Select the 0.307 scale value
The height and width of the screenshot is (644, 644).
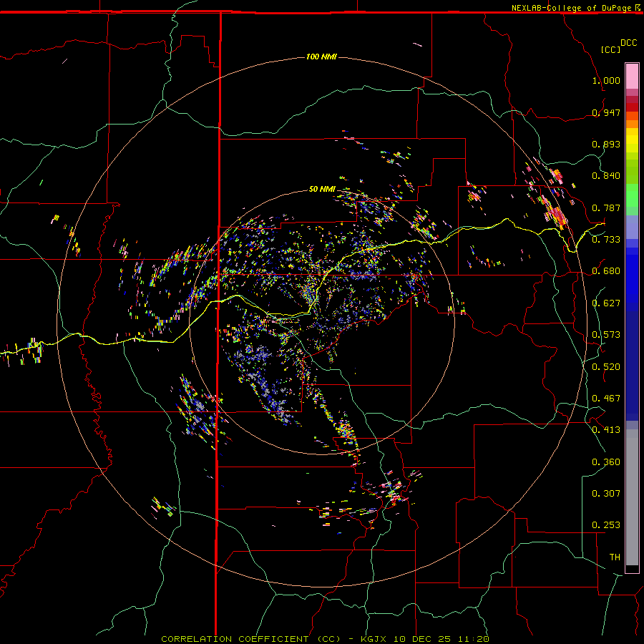coord(606,494)
